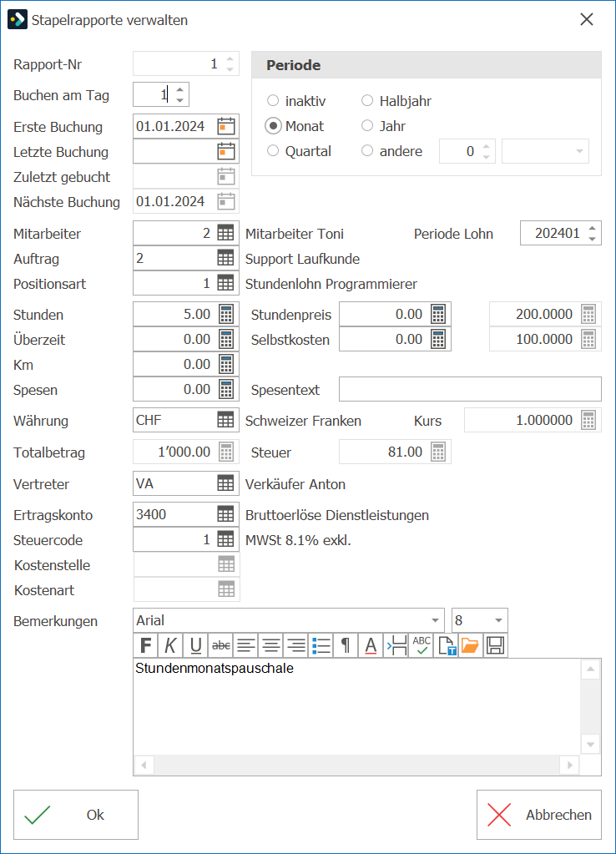Open lookup table for Vertreter field
Screen dimensions: 616x854
coord(225,483)
